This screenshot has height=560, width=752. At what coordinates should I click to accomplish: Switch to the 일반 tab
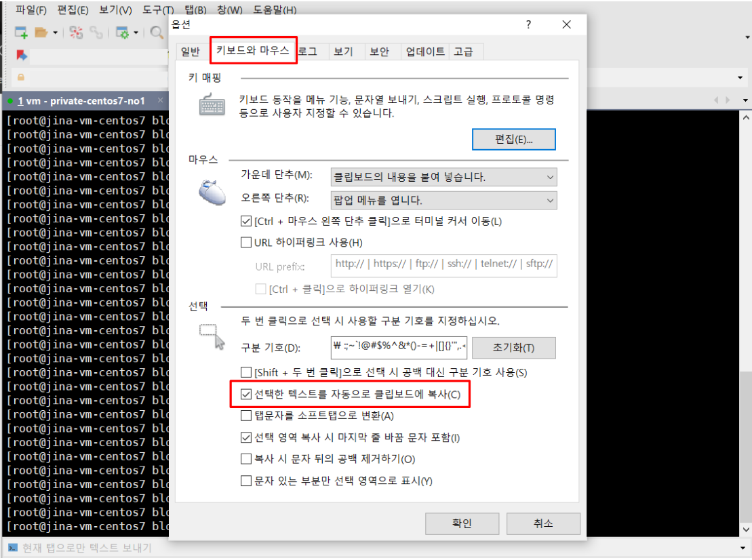191,52
